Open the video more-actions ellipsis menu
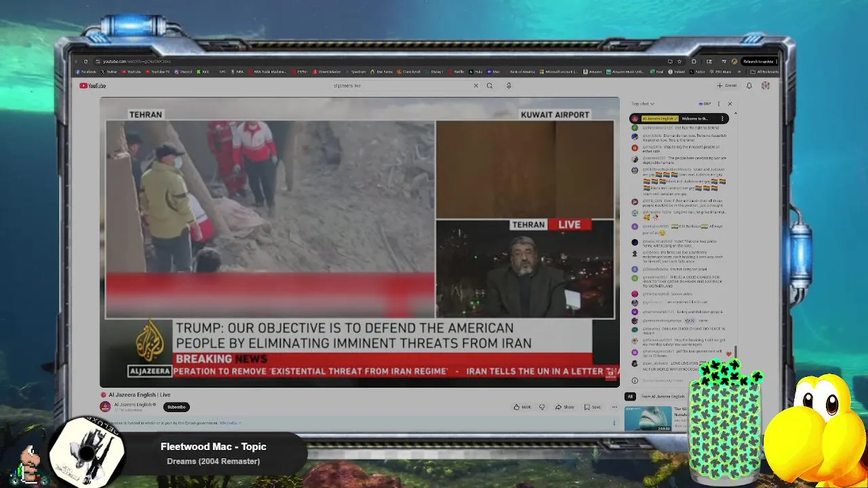The width and height of the screenshot is (868, 488). pos(614,407)
